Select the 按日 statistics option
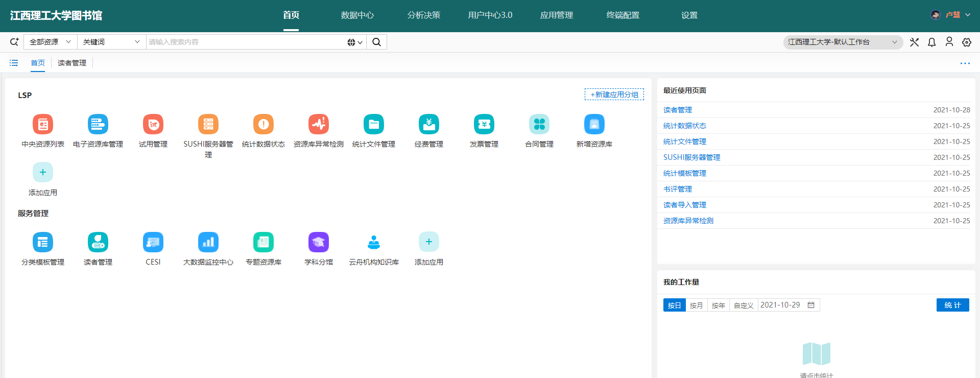This screenshot has height=378, width=980. tap(674, 305)
